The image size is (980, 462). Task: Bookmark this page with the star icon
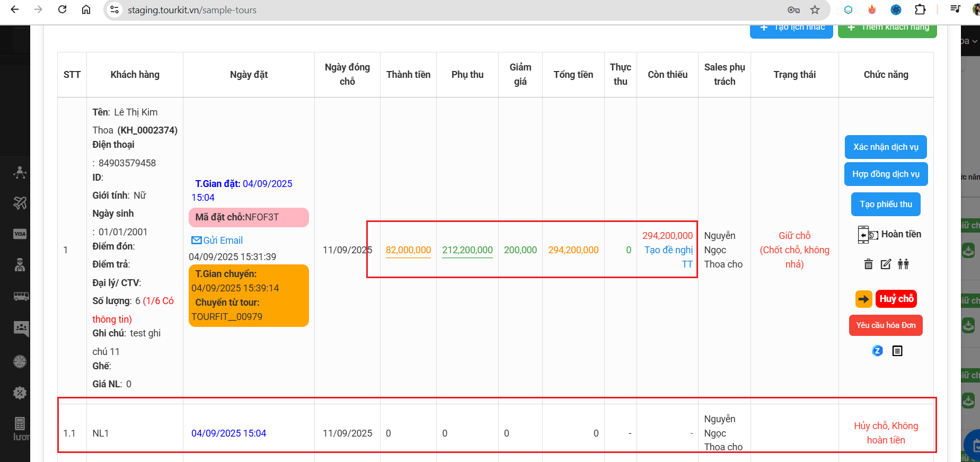pyautogui.click(x=815, y=10)
